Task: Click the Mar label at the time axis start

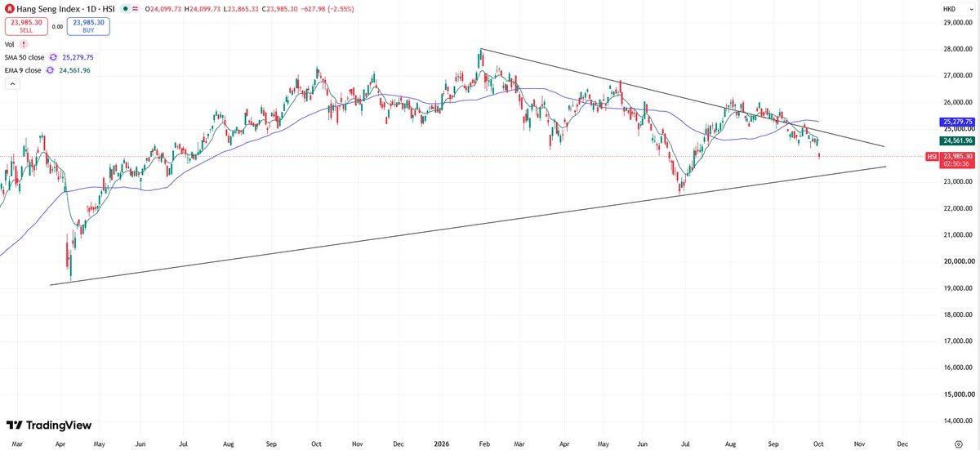Action: (x=17, y=443)
